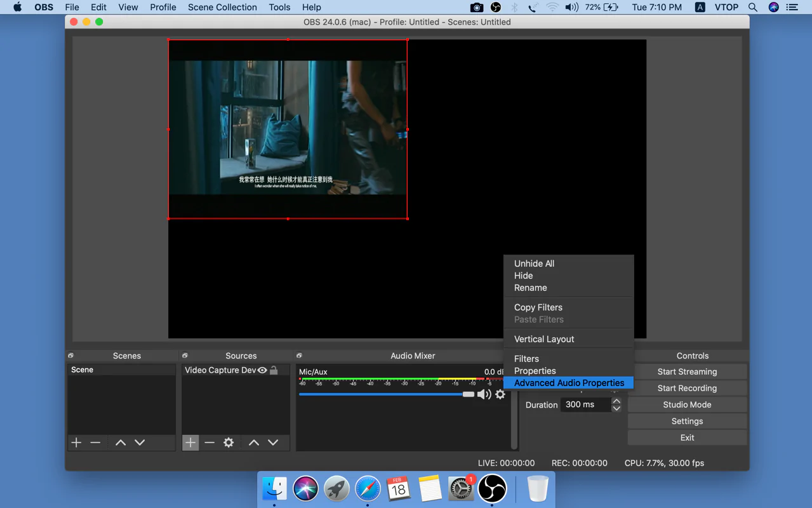Open Safari from the Dock
This screenshot has width=812, height=508.
click(x=368, y=489)
